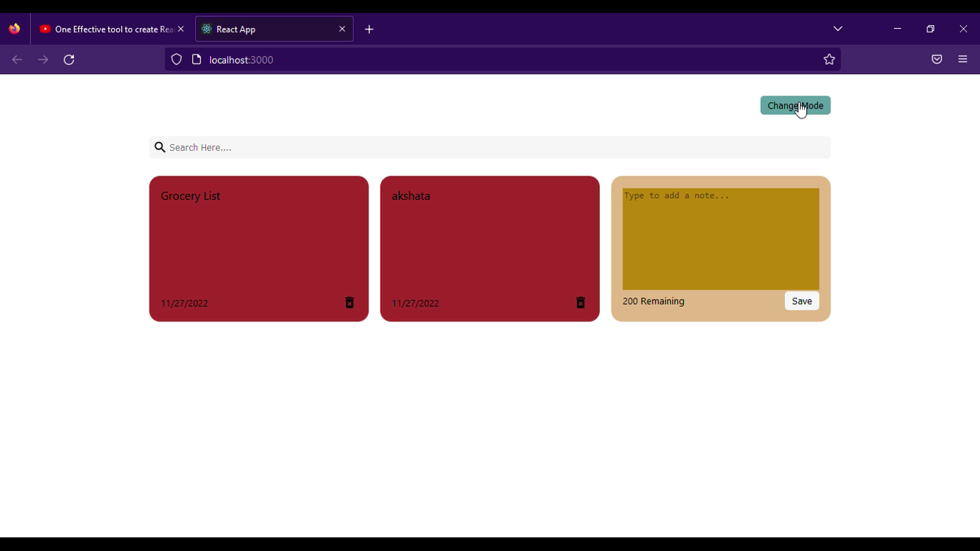Image resolution: width=980 pixels, height=551 pixels.
Task: Save page to Pocket icon
Action: (x=937, y=59)
